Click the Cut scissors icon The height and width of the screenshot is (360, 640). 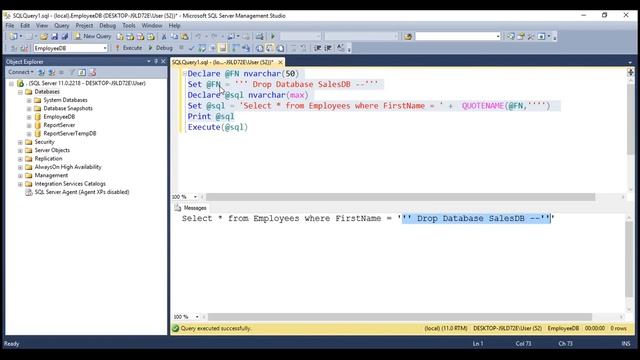point(164,36)
